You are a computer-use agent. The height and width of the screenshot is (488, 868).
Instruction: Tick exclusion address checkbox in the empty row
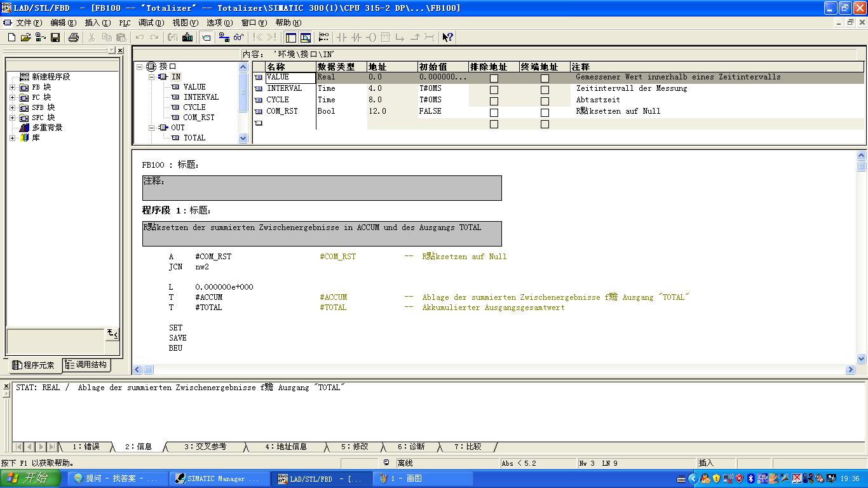pos(494,124)
